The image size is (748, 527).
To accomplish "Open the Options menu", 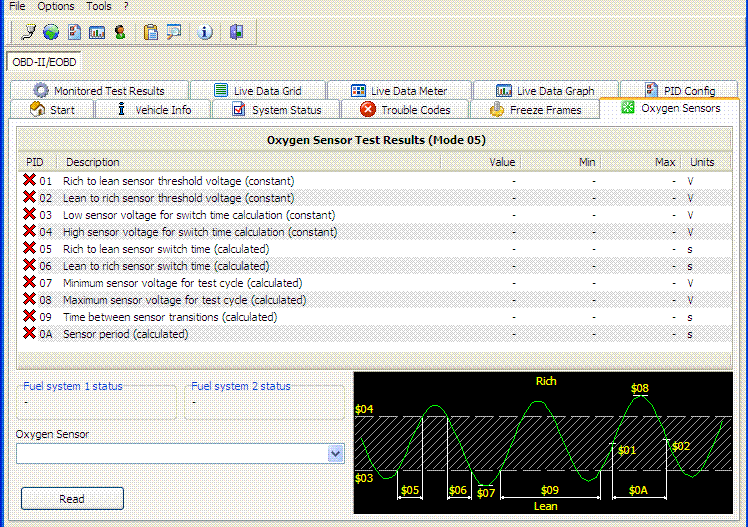I will pos(56,6).
